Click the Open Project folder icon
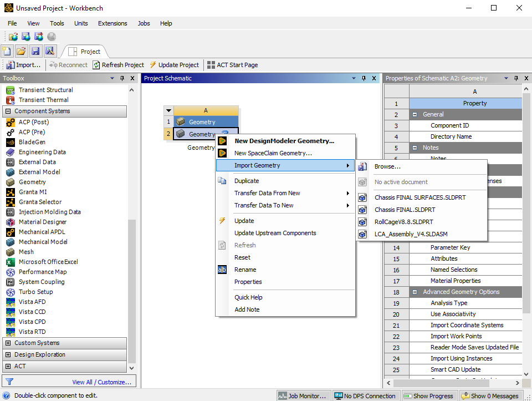The image size is (532, 401). pyautogui.click(x=21, y=51)
